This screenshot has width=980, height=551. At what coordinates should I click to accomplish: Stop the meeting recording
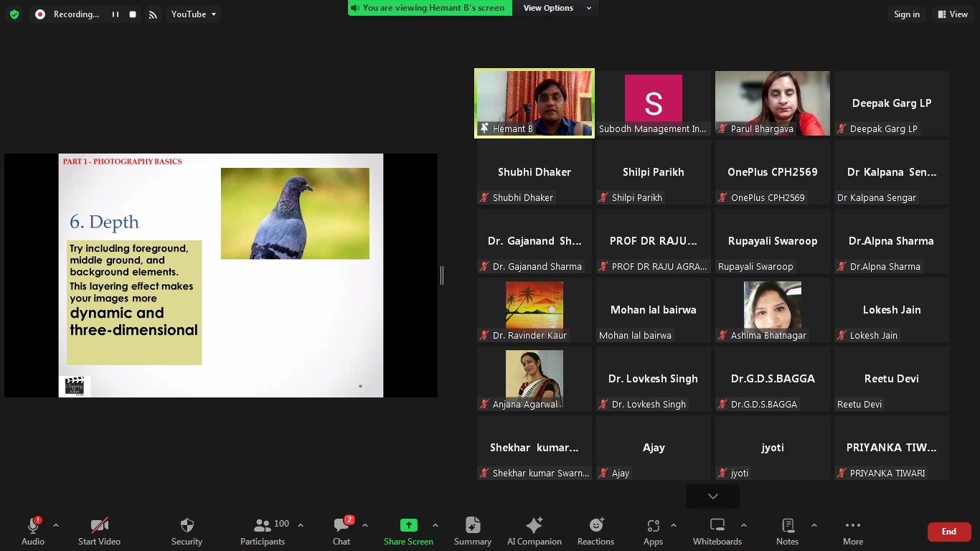(133, 14)
